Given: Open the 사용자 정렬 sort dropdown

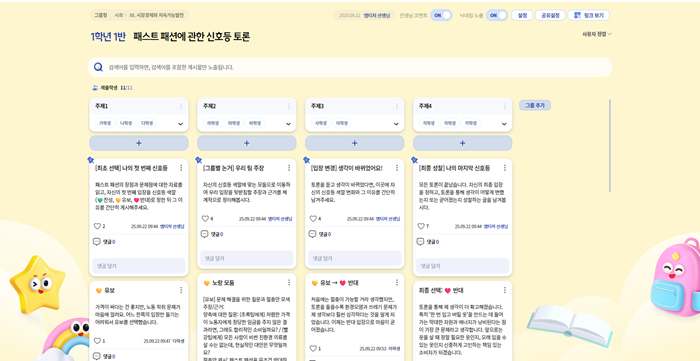Looking at the screenshot, I should [x=596, y=34].
